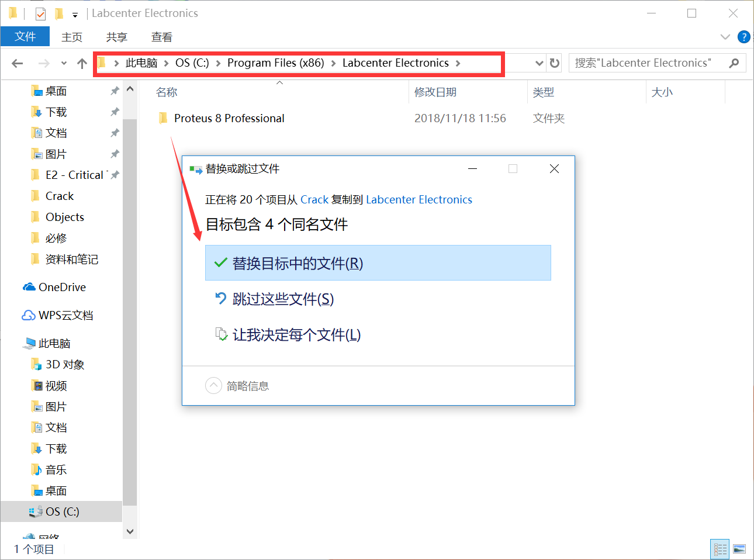Screen dimensions: 754x560
Task: Select OneDrive in navigation pane
Action: [x=62, y=287]
